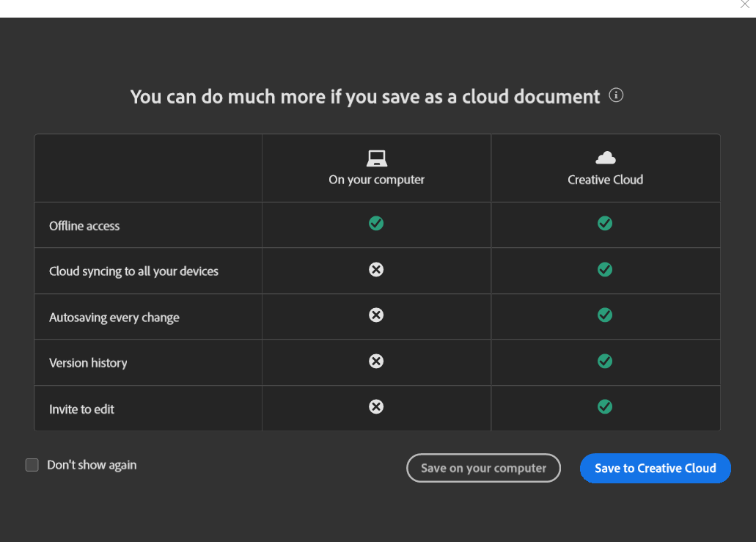Image resolution: width=756 pixels, height=542 pixels.
Task: Click Cloud syncing checkmark under Creative Cloud
Action: tap(605, 270)
